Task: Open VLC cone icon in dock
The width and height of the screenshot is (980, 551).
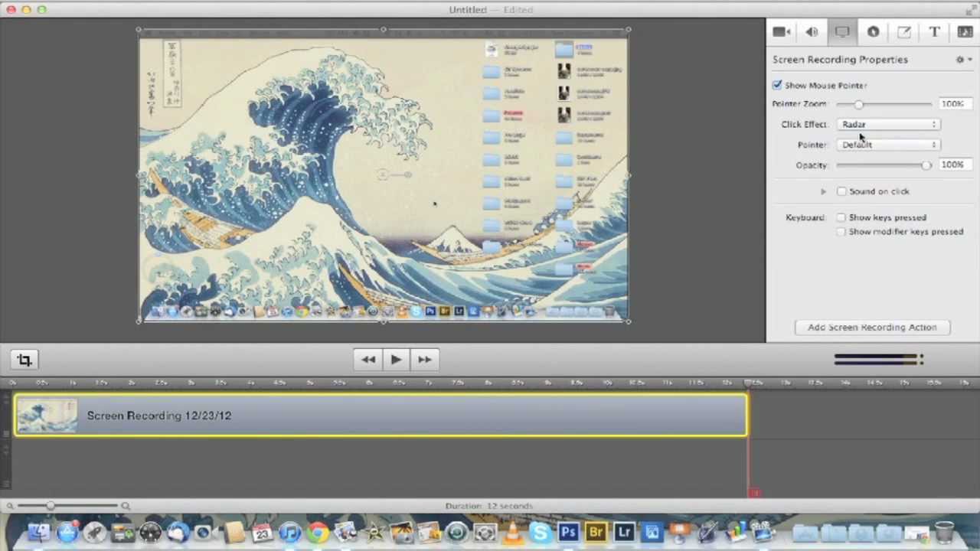Action: coord(512,532)
